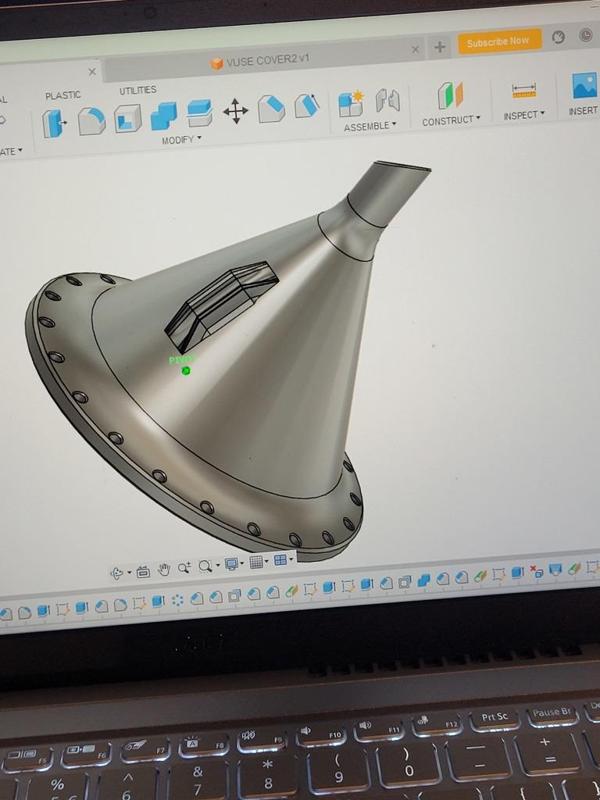Switch to the PLASTIC toolbar tab
600x800 pixels.
[63, 95]
